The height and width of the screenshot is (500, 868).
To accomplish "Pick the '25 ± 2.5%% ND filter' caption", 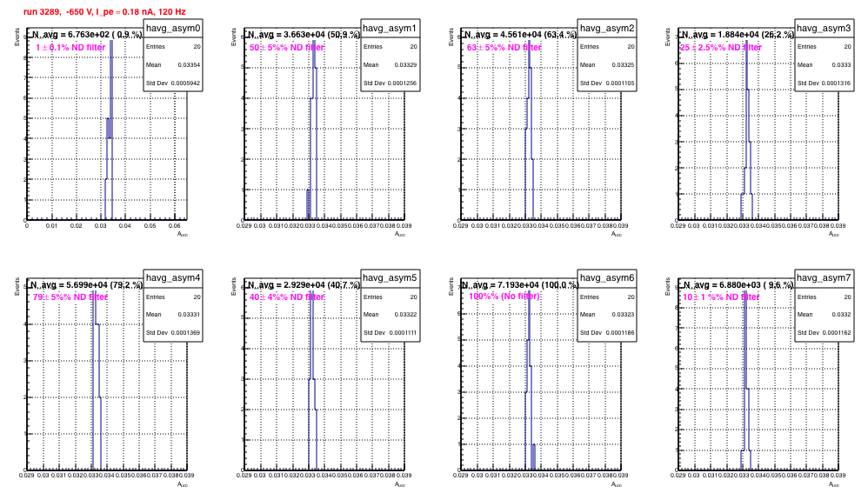I will click(x=721, y=48).
